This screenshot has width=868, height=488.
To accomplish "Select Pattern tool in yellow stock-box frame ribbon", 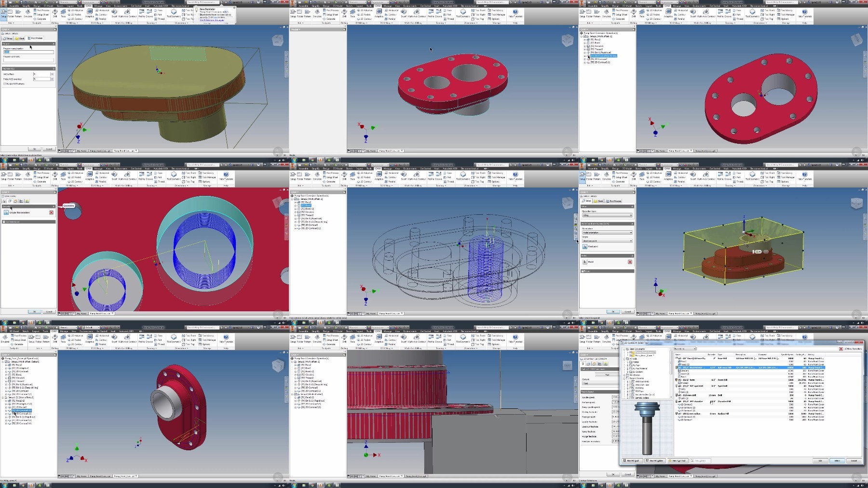I will tap(597, 176).
